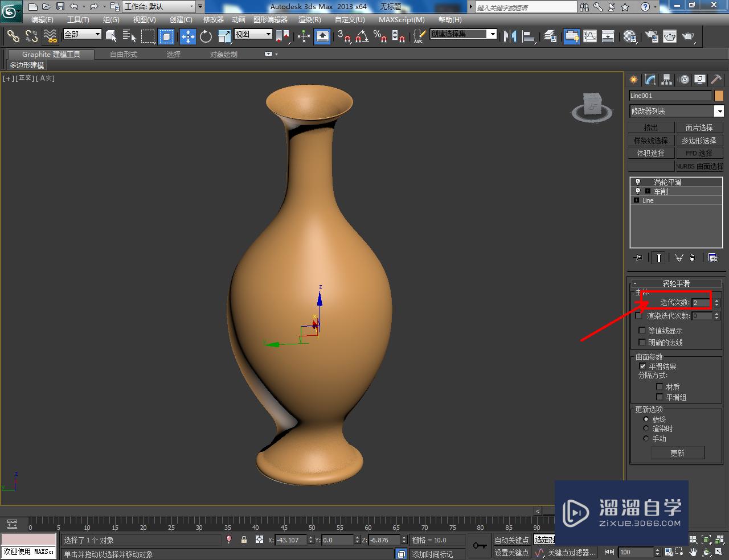The width and height of the screenshot is (729, 560).
Task: Activate the Select and Uniform Scale tool
Action: [x=224, y=36]
